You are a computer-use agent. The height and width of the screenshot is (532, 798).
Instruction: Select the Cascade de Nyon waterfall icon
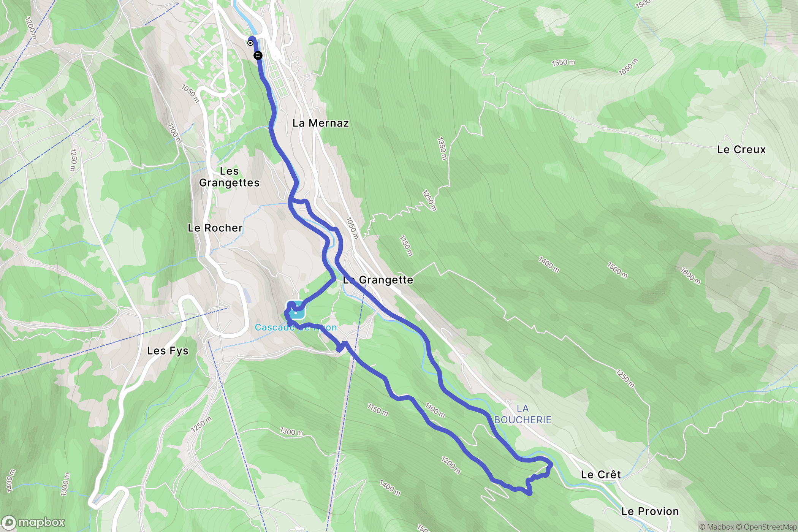click(296, 310)
